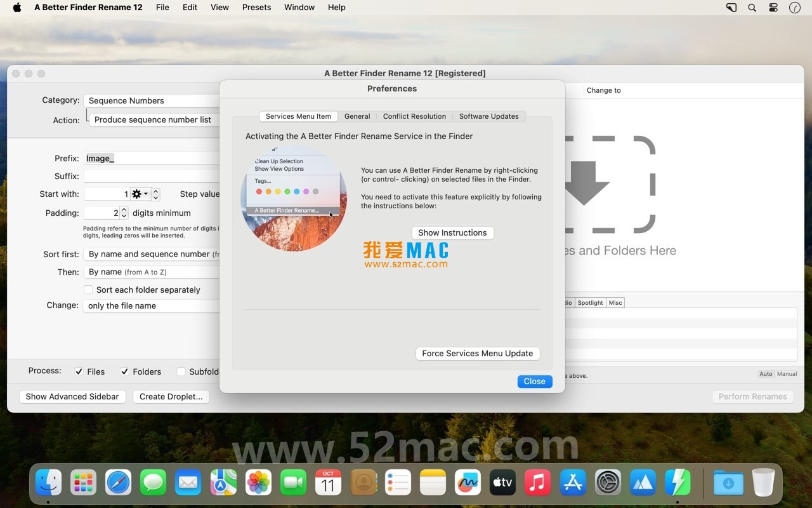Open the Apple TV app in the Dock
Viewport: 812px width, 508px height.
point(502,483)
